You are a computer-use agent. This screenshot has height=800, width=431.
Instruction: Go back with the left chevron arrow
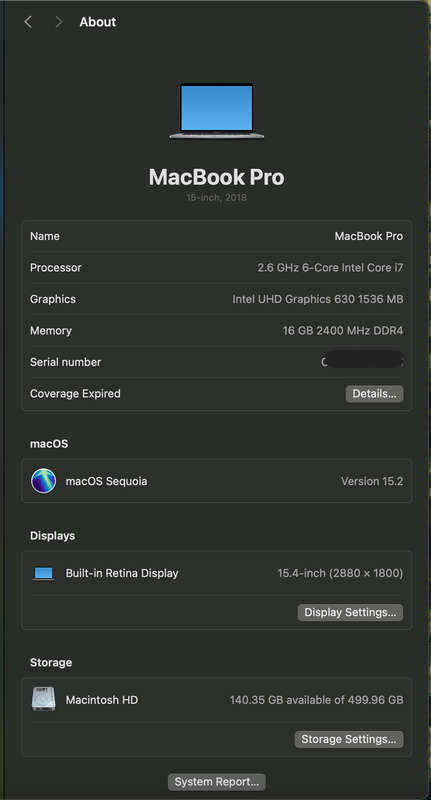pos(28,22)
